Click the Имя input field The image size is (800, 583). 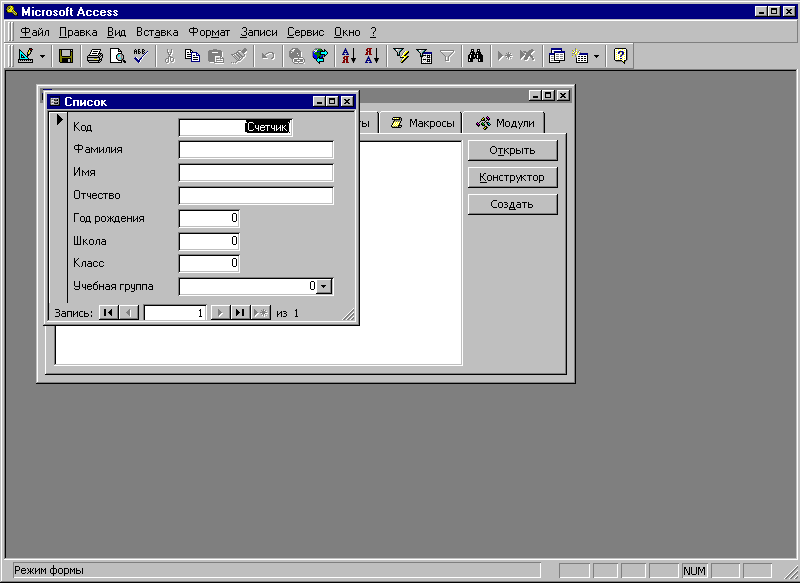click(x=256, y=173)
